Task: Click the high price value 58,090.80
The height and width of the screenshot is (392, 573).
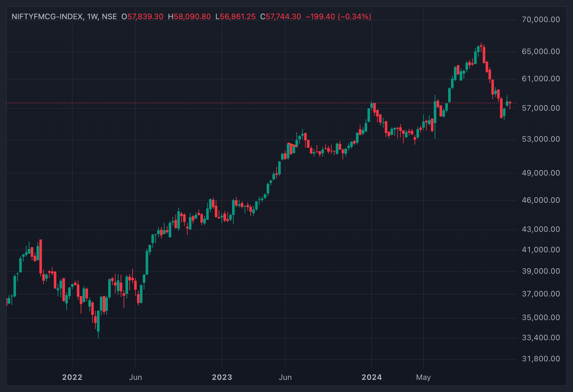Action: point(192,17)
